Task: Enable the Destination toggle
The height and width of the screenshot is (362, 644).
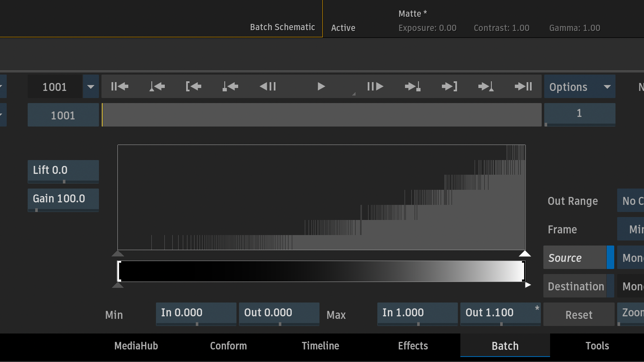Action: 579,286
